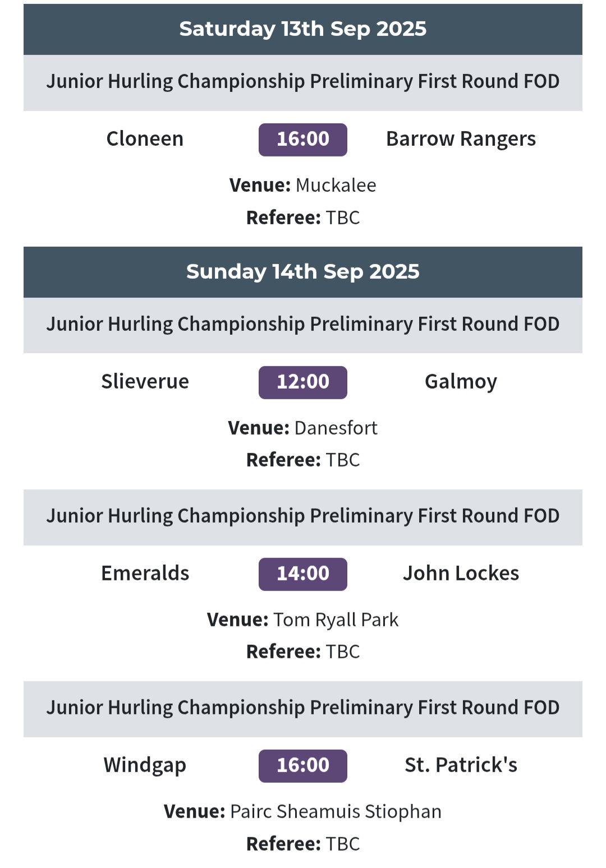This screenshot has width=606, height=868.
Task: Select the Slieverue team name
Action: (x=145, y=382)
